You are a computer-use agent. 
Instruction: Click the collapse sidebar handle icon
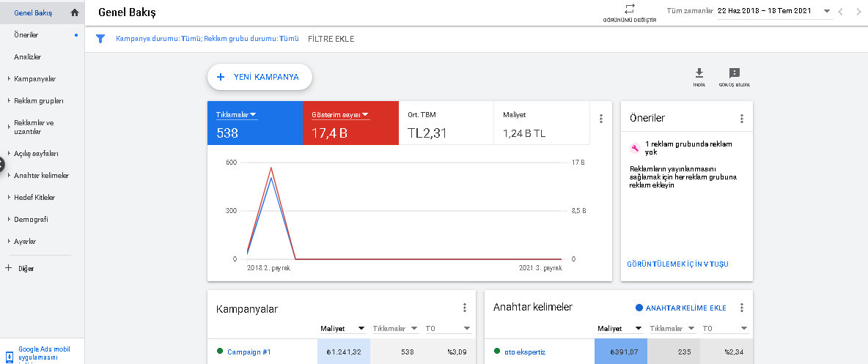1,164
